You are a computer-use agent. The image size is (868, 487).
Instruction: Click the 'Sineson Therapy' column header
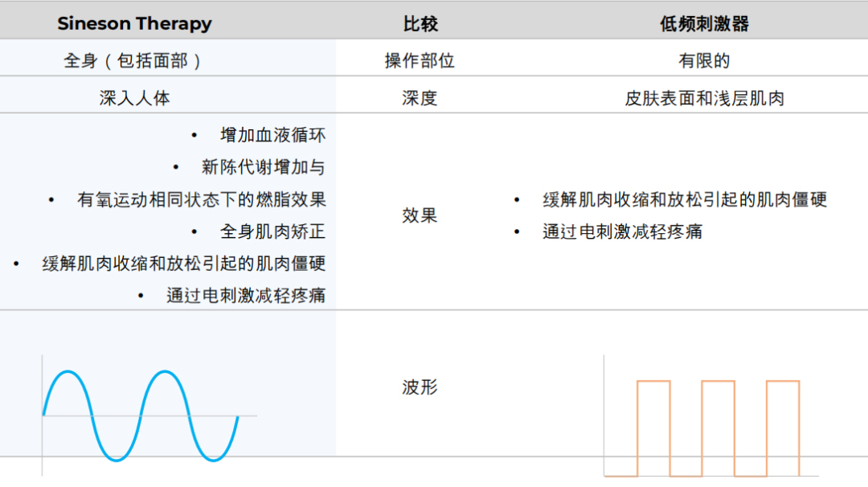click(134, 23)
